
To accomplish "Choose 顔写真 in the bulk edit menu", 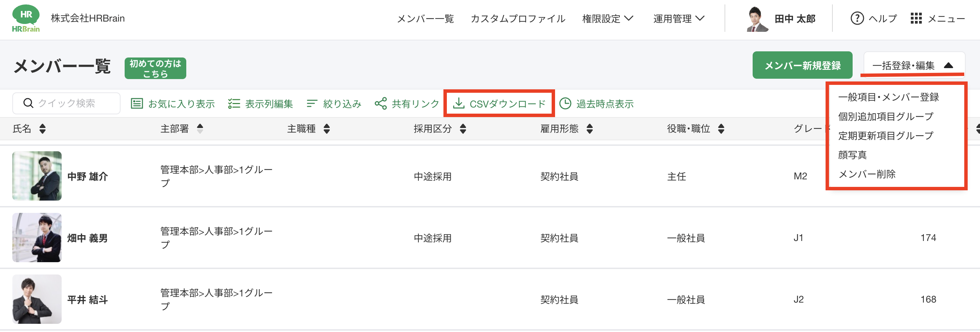I will click(852, 155).
